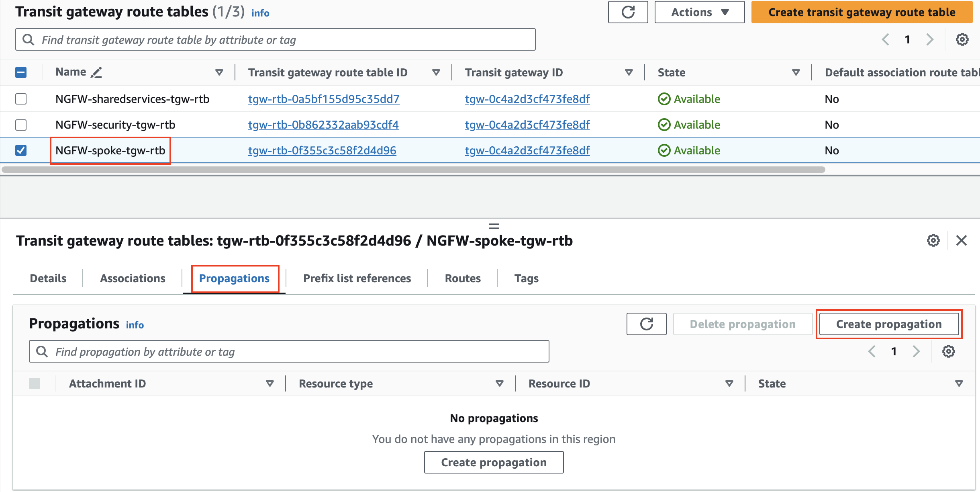Switch to the Routes tab

point(463,278)
